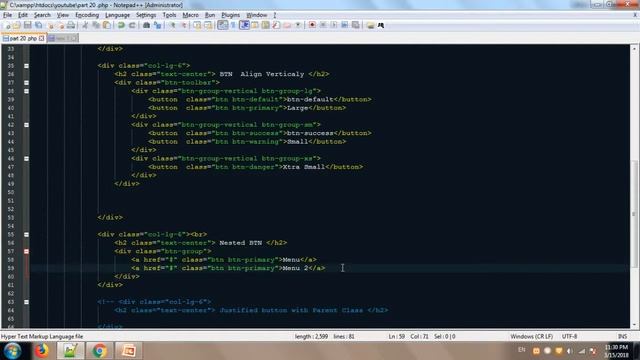Open the Edit menu
Image resolution: width=640 pixels, height=360 pixels.
23,15
